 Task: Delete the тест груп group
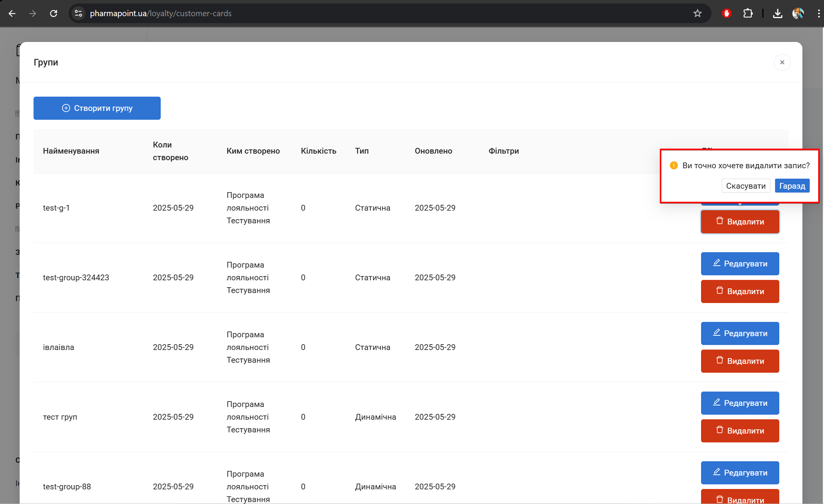click(x=740, y=431)
